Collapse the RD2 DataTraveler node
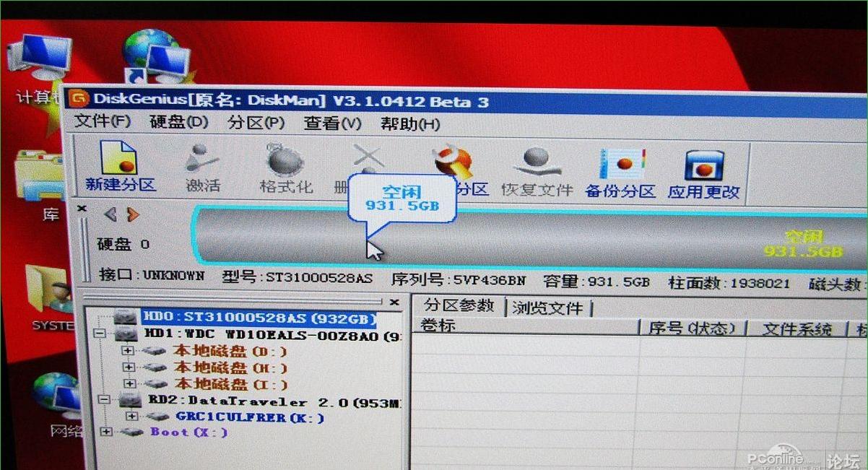Viewport: 868px width, 470px height. click(103, 399)
